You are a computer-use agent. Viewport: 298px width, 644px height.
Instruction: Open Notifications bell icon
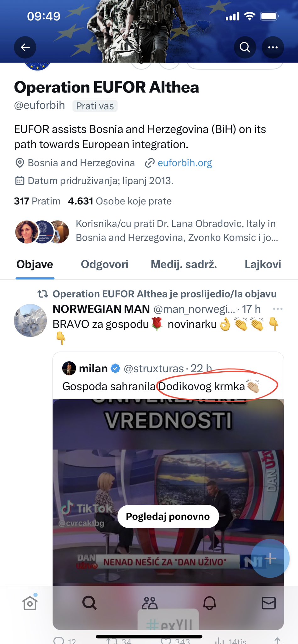click(x=209, y=603)
